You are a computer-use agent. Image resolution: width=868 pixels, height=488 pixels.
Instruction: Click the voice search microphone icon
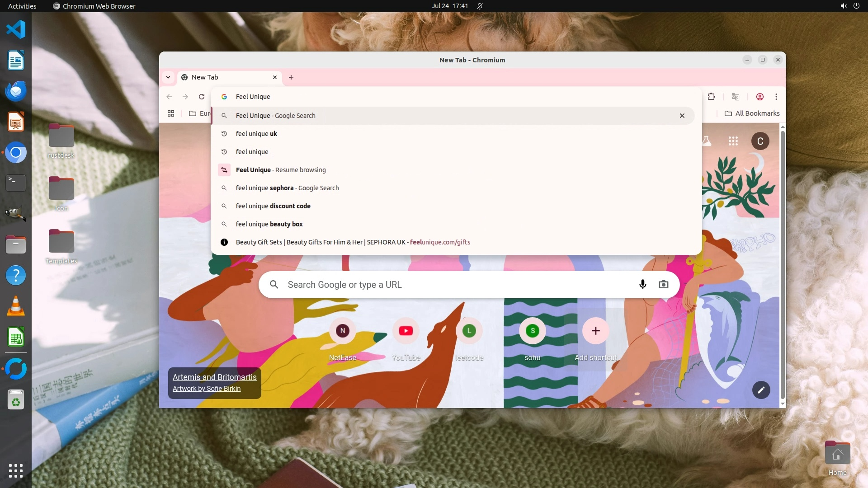[x=642, y=285]
